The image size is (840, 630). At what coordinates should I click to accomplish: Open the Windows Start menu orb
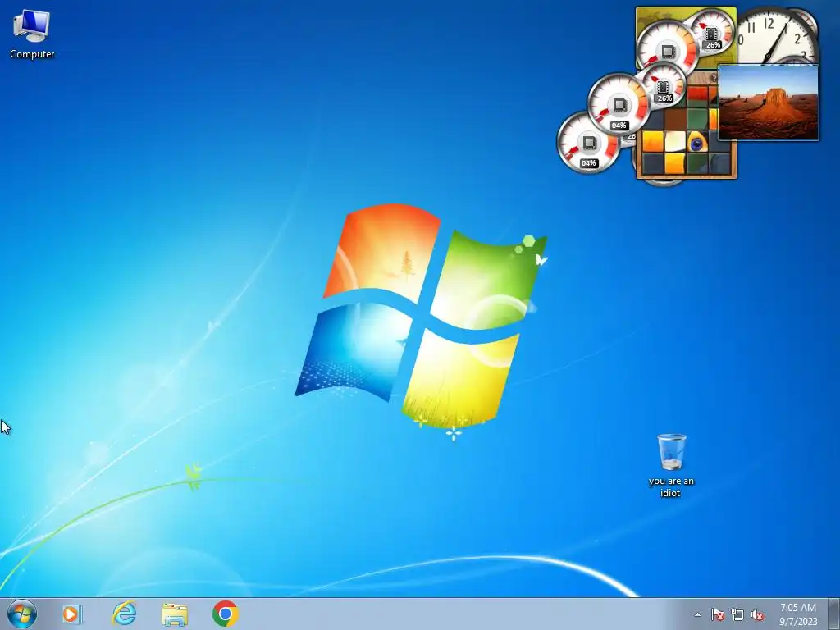coord(22,614)
